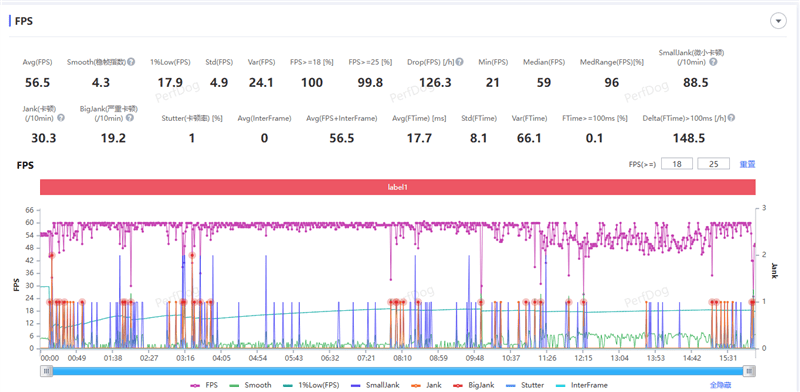
Task: Select the SmallJank value 88.5
Action: point(696,83)
